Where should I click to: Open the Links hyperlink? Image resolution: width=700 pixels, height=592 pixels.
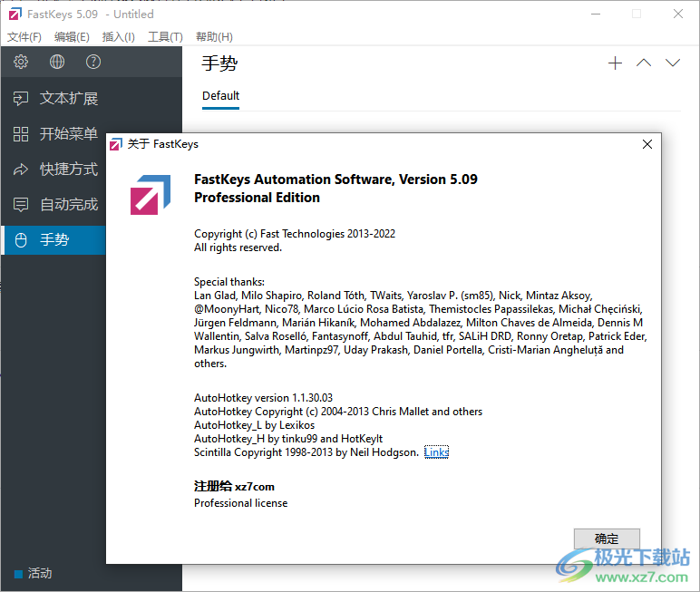(x=436, y=452)
